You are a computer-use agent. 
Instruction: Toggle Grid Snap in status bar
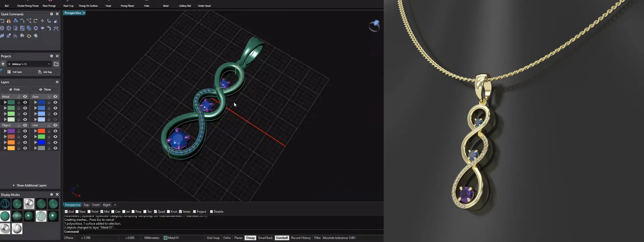[213, 238]
